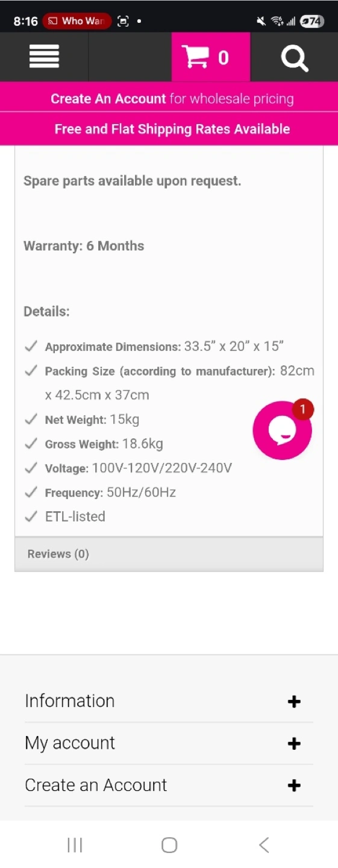Expand My account plus icon
The image size is (338, 868).
click(294, 744)
